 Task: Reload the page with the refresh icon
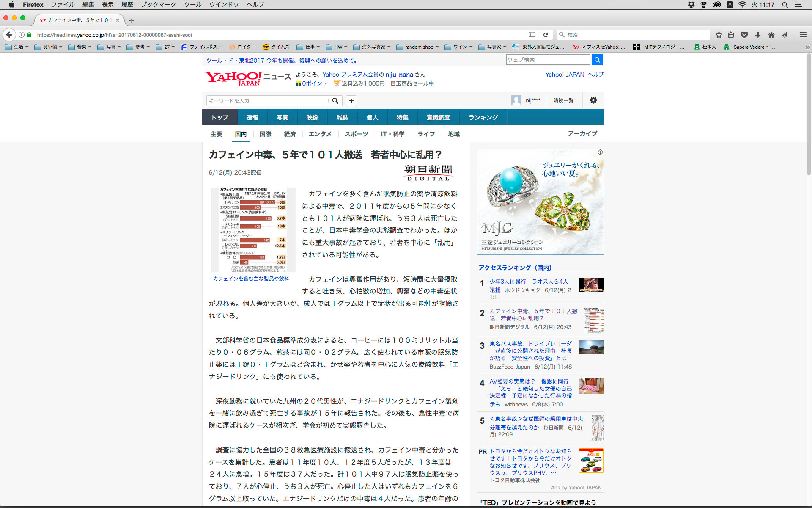546,35
